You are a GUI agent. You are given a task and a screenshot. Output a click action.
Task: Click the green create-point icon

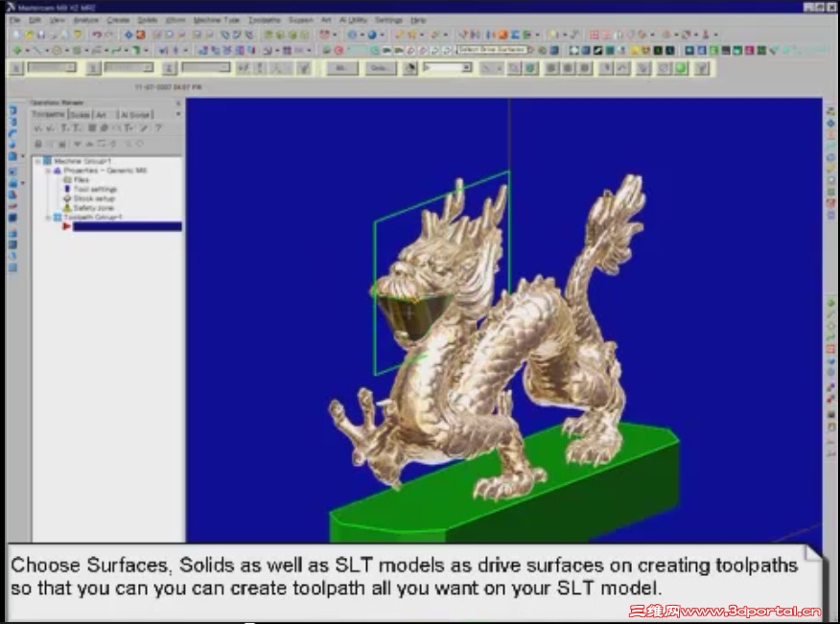point(17,51)
